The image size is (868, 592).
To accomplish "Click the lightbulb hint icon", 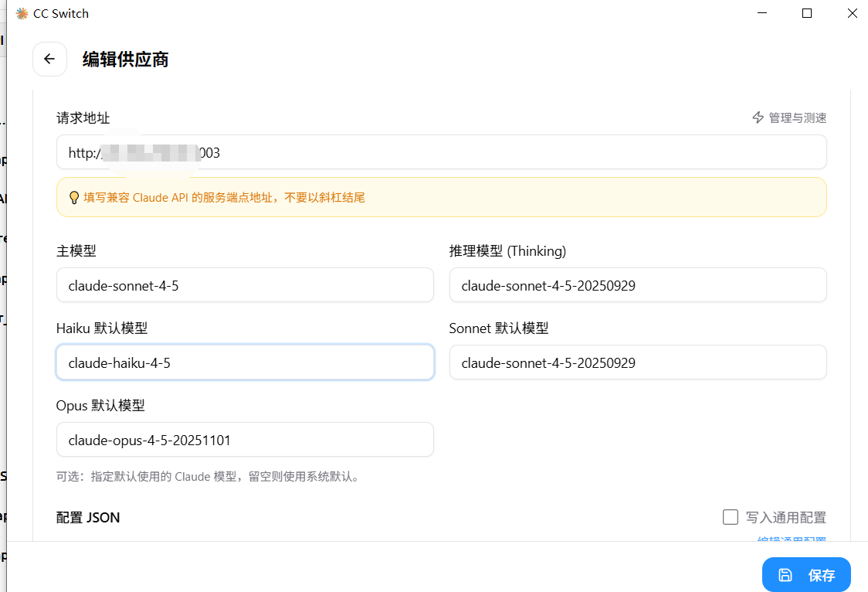I will pyautogui.click(x=73, y=198).
